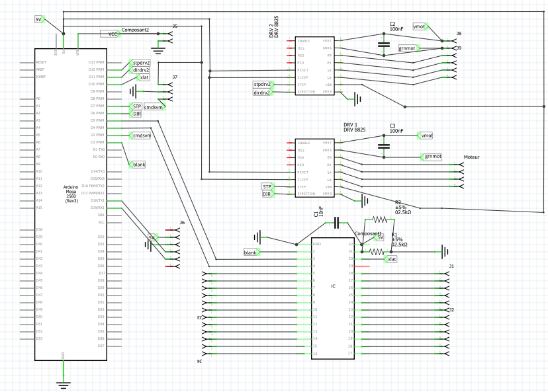548x392 pixels.
Task: Click the vmot net label near J8
Action: [420, 26]
